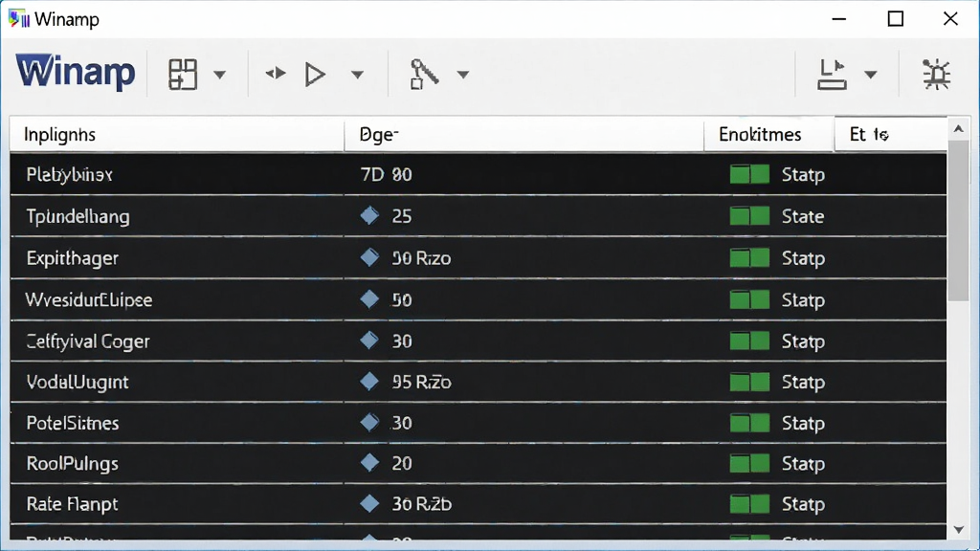Click the bug/debug icon at right

(x=936, y=75)
